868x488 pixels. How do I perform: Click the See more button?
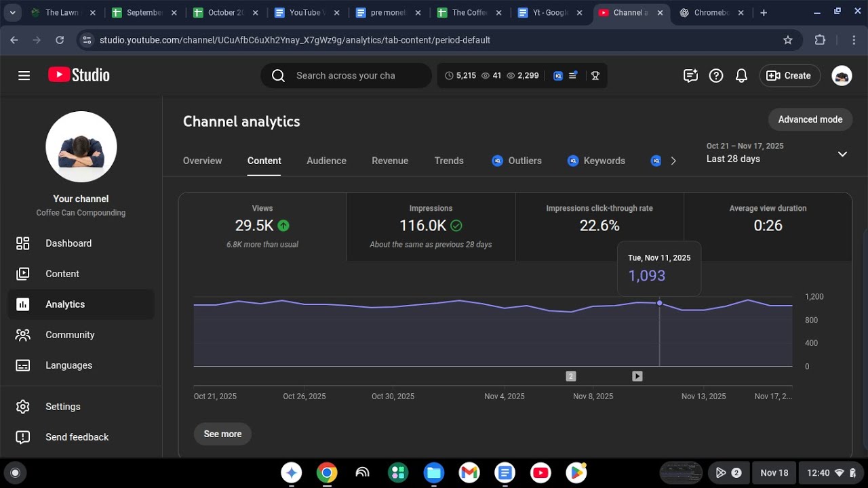point(222,434)
